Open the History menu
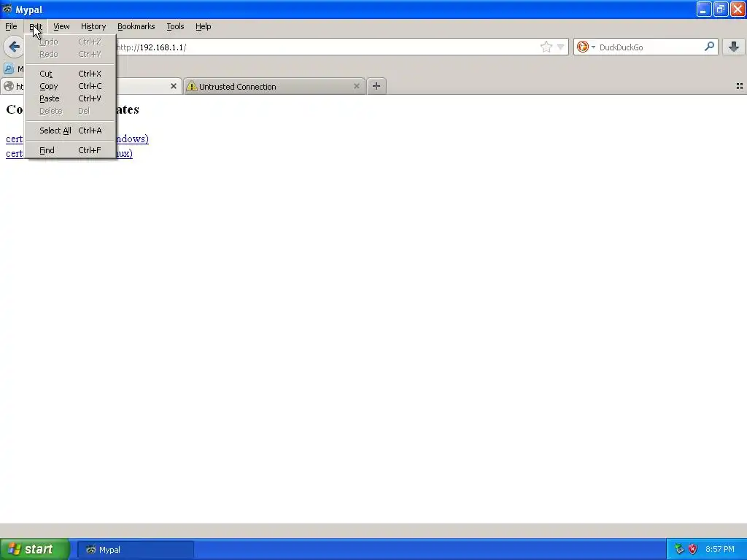 [93, 26]
